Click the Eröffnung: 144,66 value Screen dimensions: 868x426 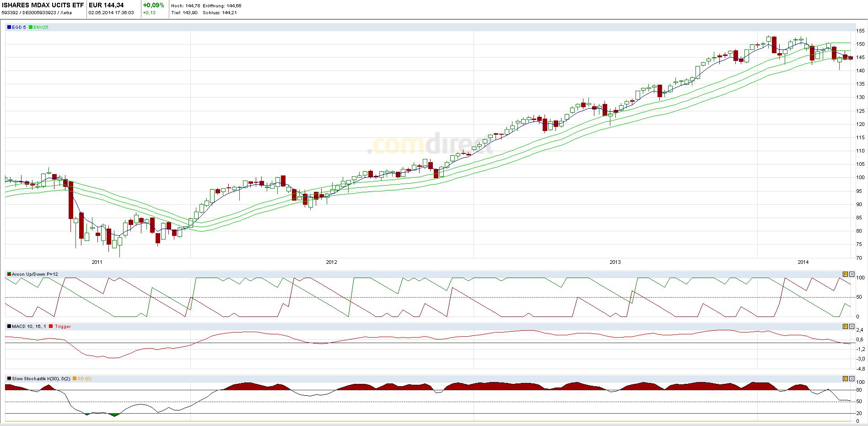tap(221, 6)
